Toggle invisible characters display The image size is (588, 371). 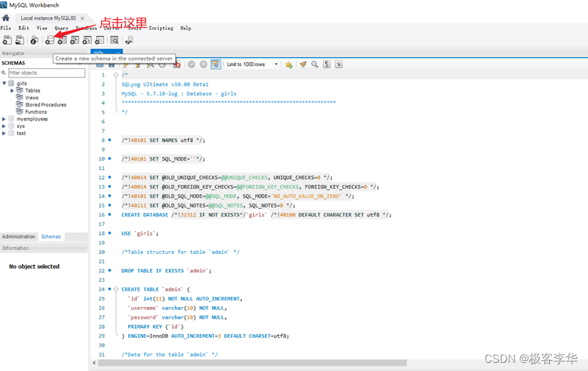(x=327, y=64)
